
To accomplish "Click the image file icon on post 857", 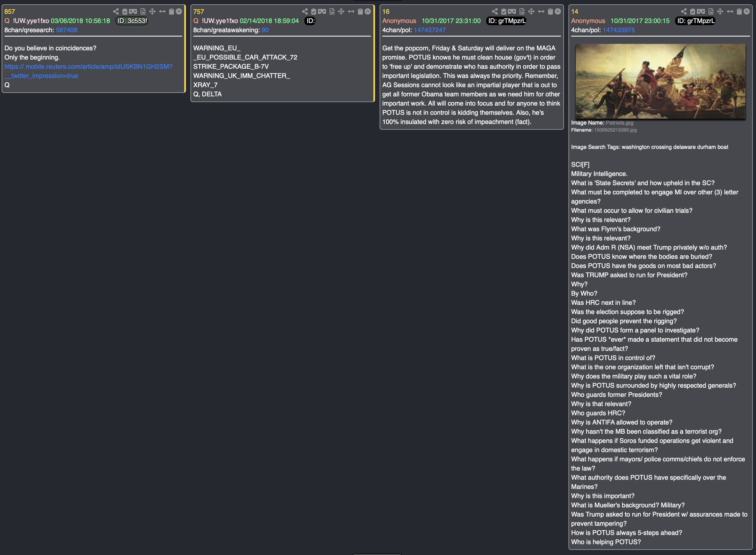I will tap(143, 11).
